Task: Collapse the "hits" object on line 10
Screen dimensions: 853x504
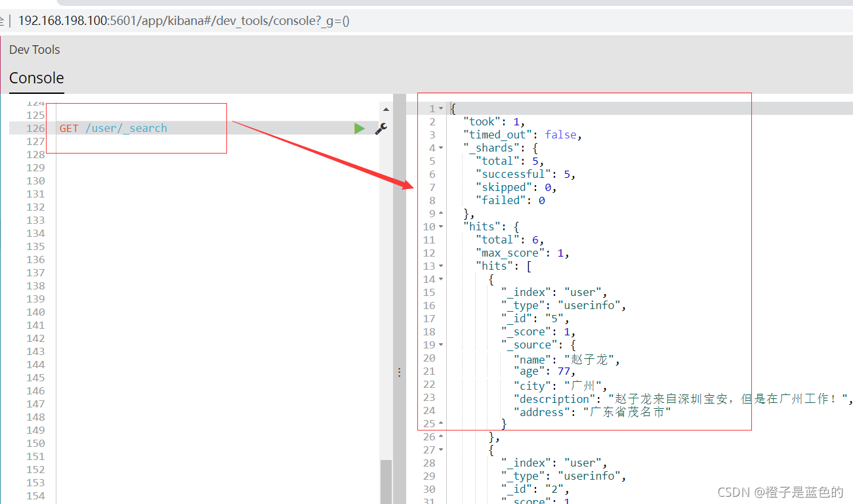Action: click(x=441, y=226)
